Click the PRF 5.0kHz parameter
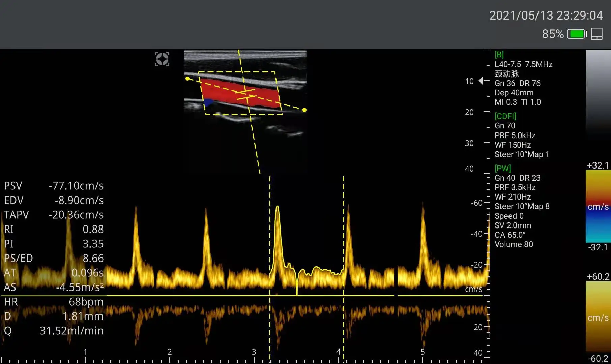 [515, 135]
